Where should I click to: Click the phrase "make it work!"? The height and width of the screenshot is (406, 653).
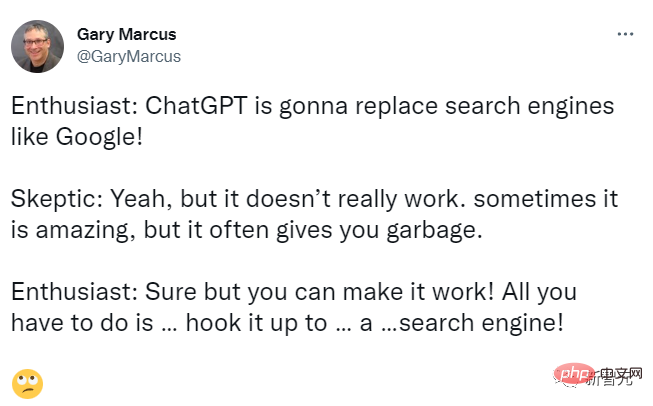(x=388, y=295)
